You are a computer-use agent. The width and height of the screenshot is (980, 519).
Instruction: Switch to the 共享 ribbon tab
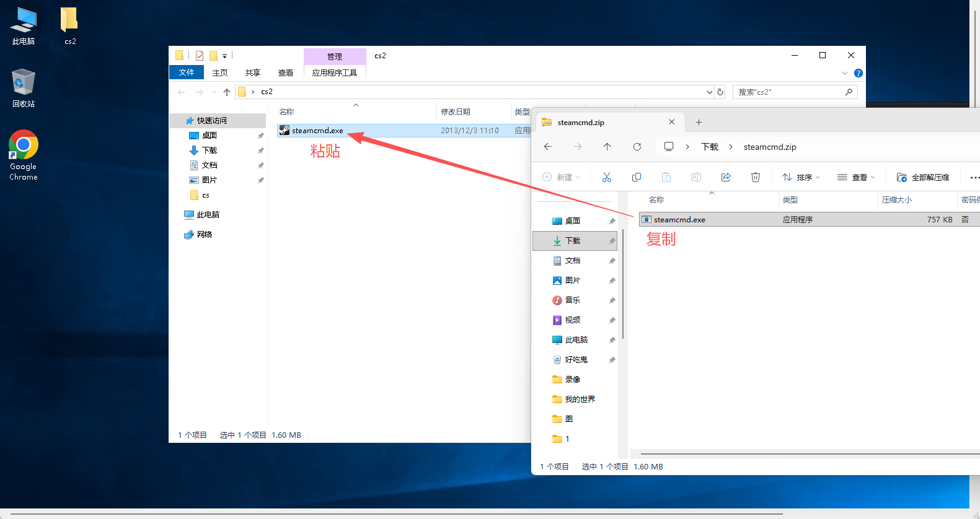click(252, 72)
